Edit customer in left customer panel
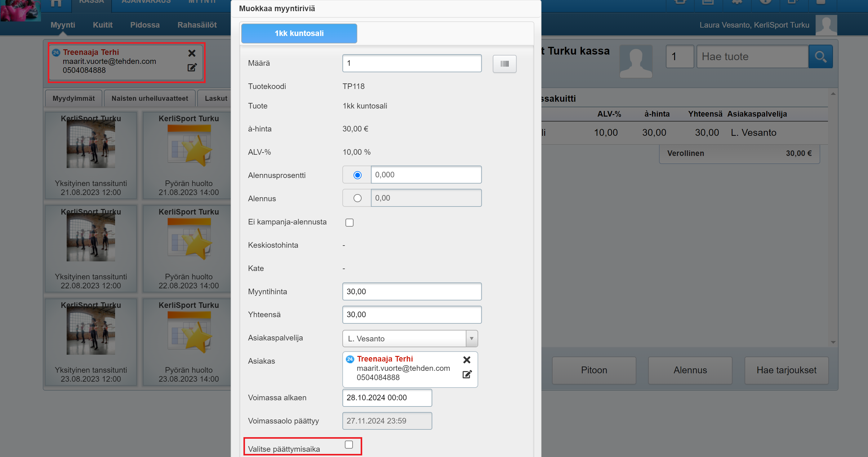 pyautogui.click(x=192, y=68)
